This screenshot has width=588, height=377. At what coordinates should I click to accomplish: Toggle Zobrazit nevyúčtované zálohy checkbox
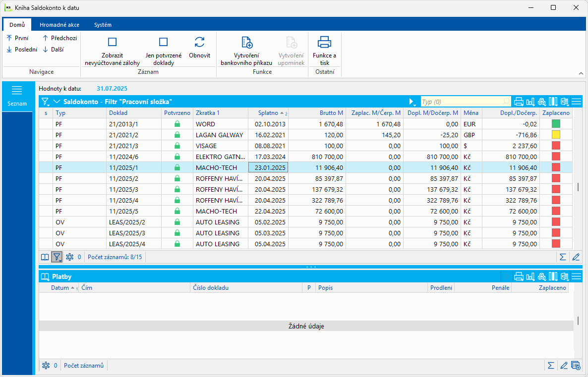(x=113, y=42)
